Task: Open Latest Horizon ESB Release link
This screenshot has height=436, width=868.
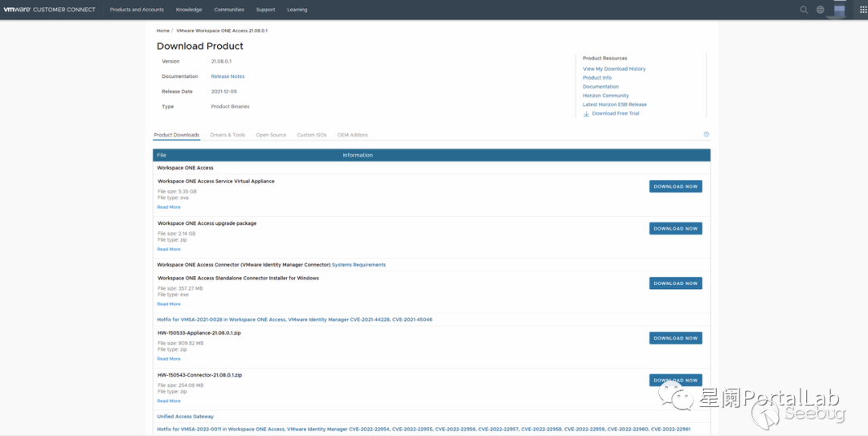Action: [x=615, y=104]
